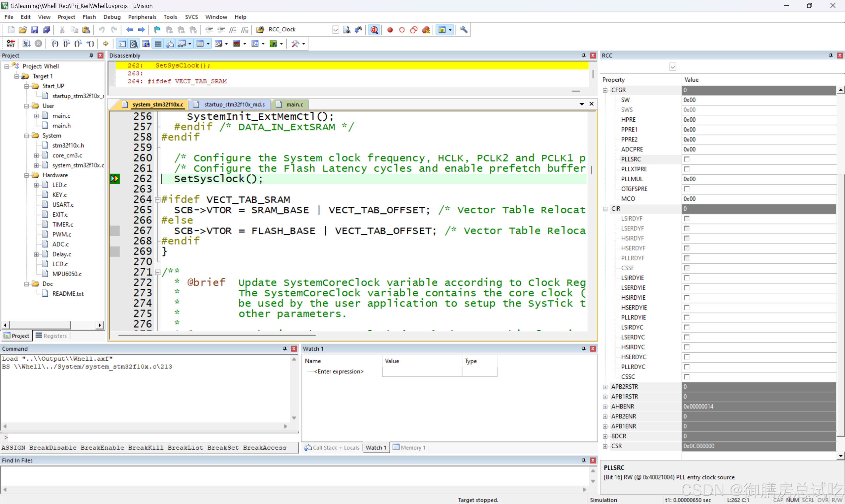The height and width of the screenshot is (504, 845).
Task: Select the LED.c file in project tree
Action: click(x=59, y=185)
